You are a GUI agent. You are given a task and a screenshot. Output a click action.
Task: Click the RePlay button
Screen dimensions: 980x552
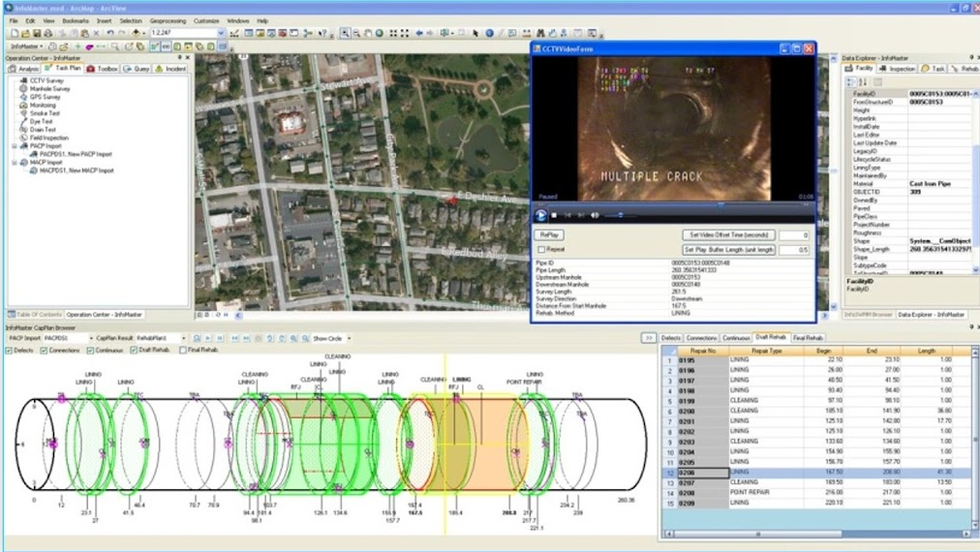pyautogui.click(x=549, y=235)
